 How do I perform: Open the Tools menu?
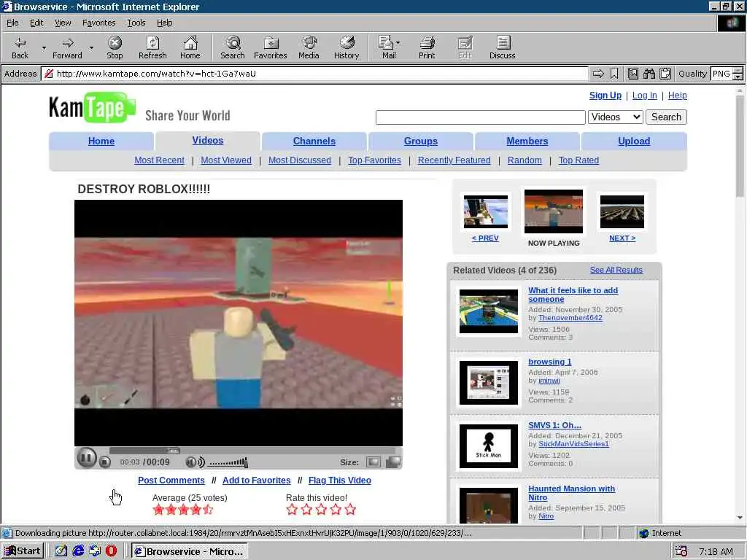coord(136,23)
